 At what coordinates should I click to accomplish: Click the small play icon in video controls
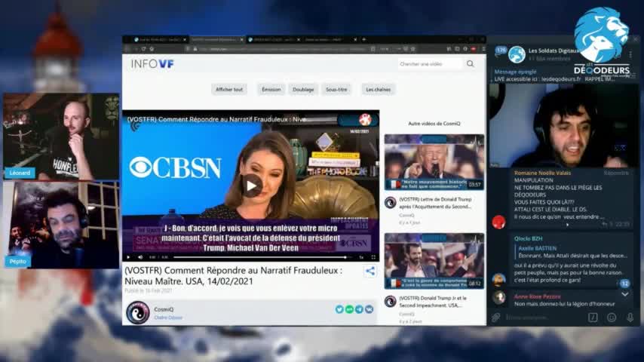pyautogui.click(x=128, y=257)
